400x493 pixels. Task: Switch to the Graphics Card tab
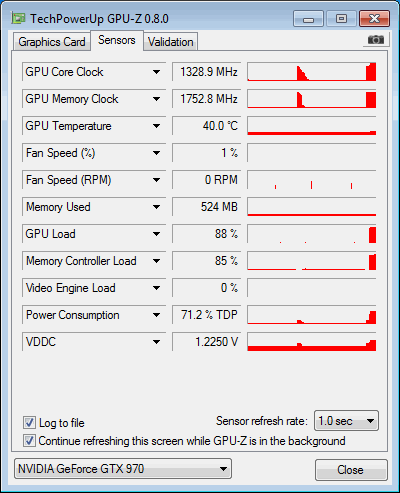[52, 42]
